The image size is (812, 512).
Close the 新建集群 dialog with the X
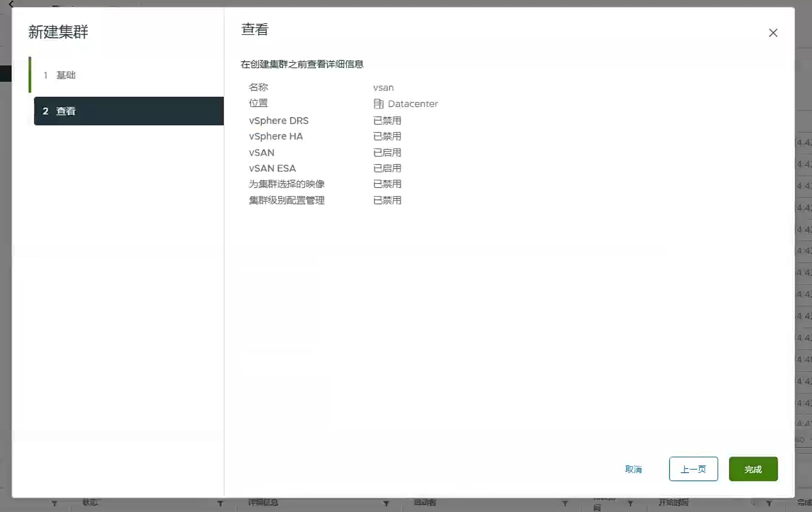pos(773,33)
